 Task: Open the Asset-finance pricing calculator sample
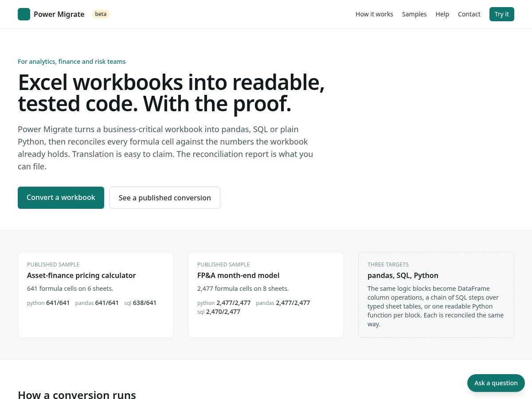point(96,295)
